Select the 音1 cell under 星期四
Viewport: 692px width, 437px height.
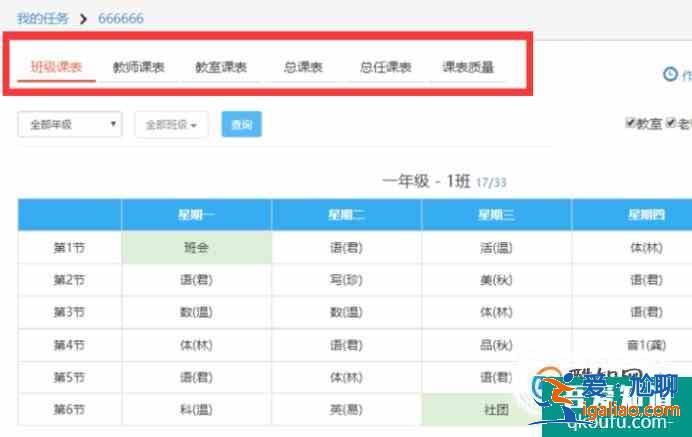647,345
